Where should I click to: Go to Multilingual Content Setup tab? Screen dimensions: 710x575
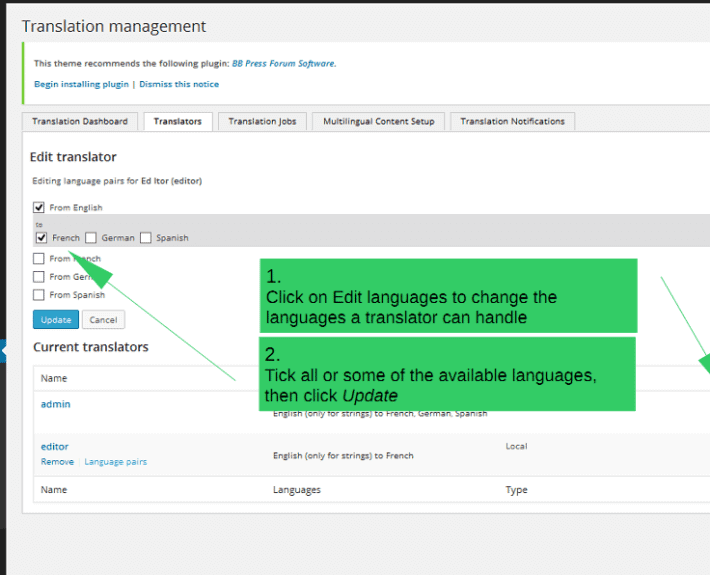[x=379, y=121]
